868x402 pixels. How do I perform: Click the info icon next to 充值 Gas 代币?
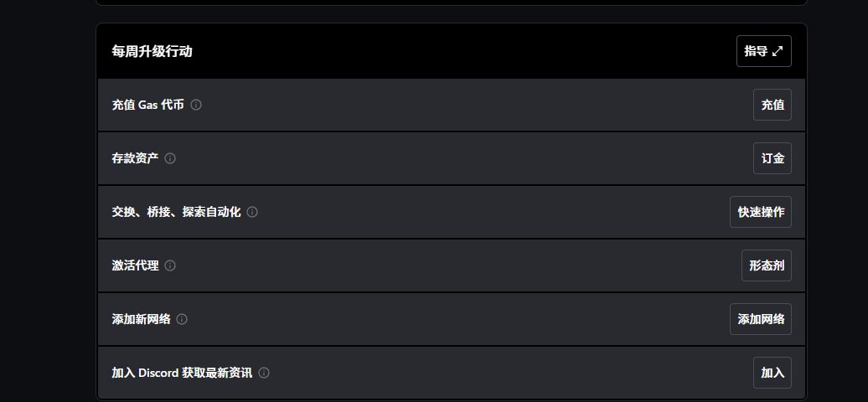point(196,105)
